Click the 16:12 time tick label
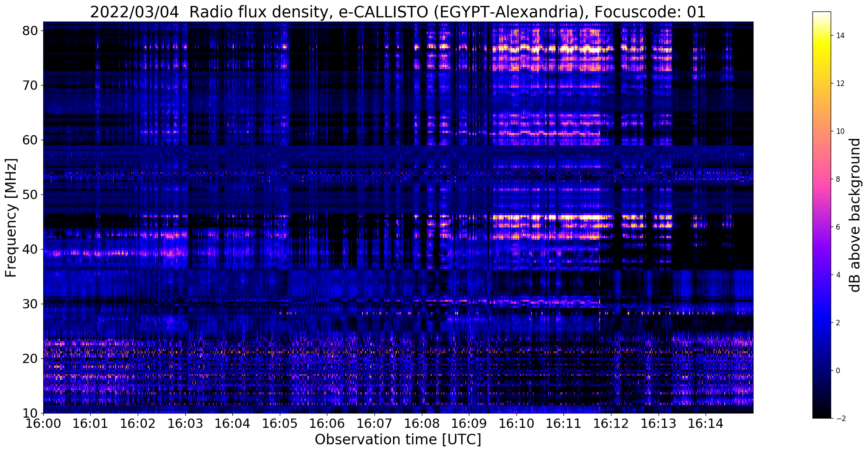 click(x=611, y=423)
